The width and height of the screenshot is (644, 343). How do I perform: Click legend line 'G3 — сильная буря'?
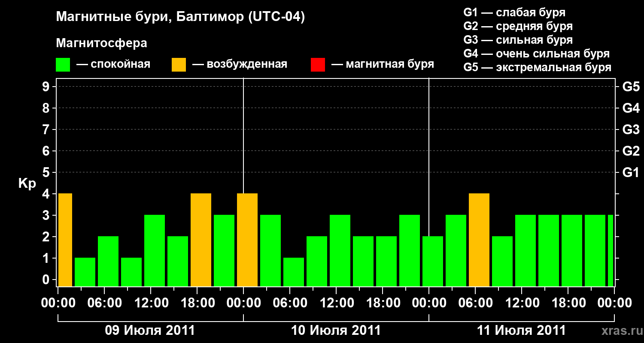click(518, 40)
